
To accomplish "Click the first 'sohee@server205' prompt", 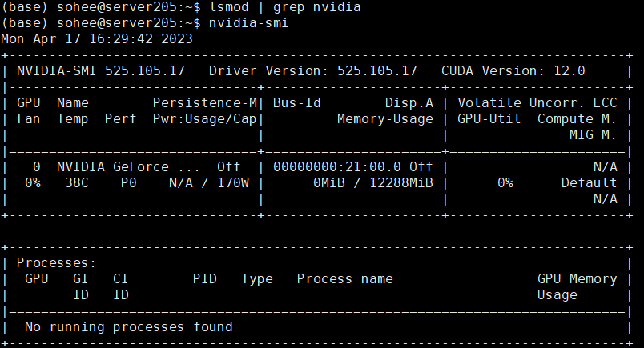I will pos(117,7).
